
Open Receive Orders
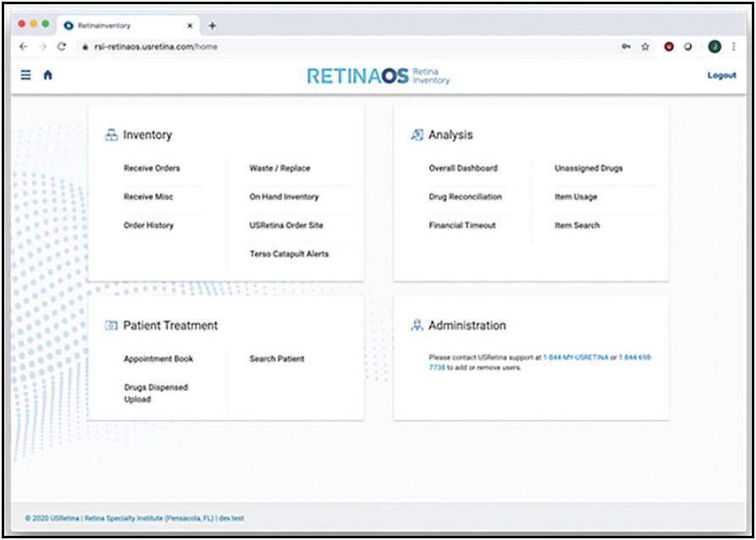[x=153, y=168]
